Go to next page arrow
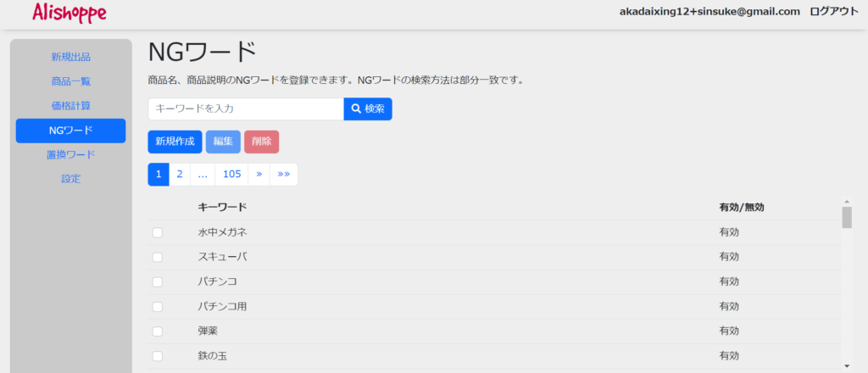This screenshot has width=868, height=373. point(259,174)
